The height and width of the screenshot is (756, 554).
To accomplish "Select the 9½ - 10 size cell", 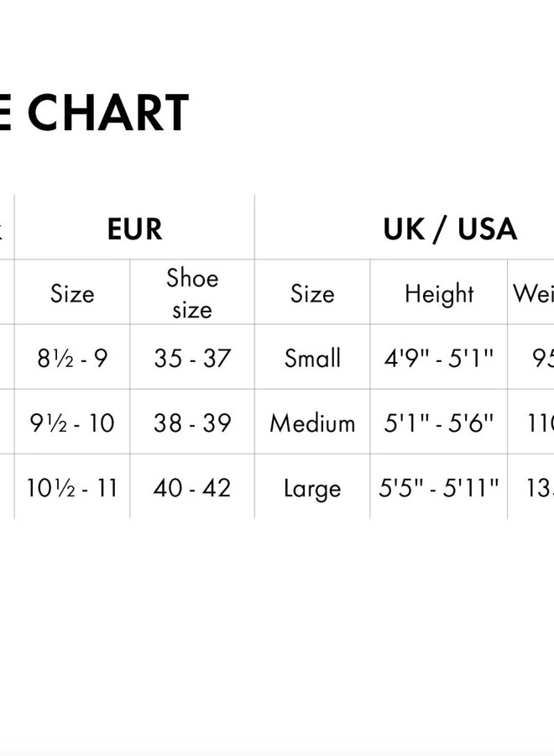I will [72, 423].
